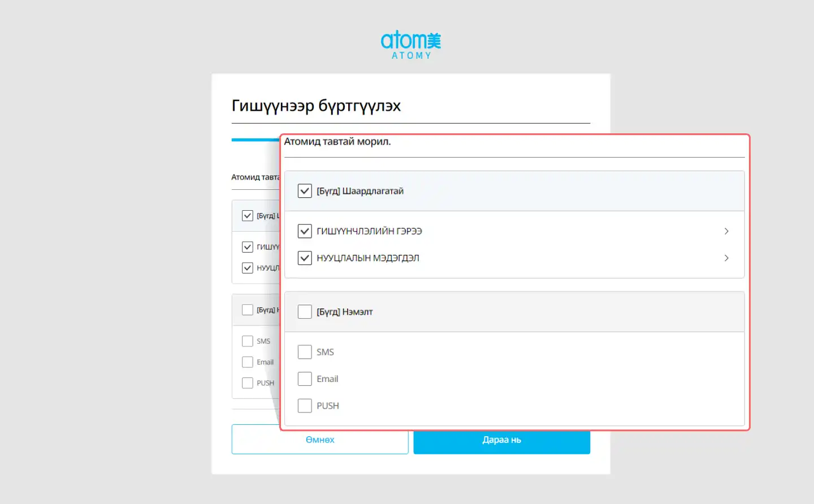Viewport: 814px width, 504px height.
Task: Toggle small ГИШҮҮ checkbox in background form
Action: coord(248,247)
